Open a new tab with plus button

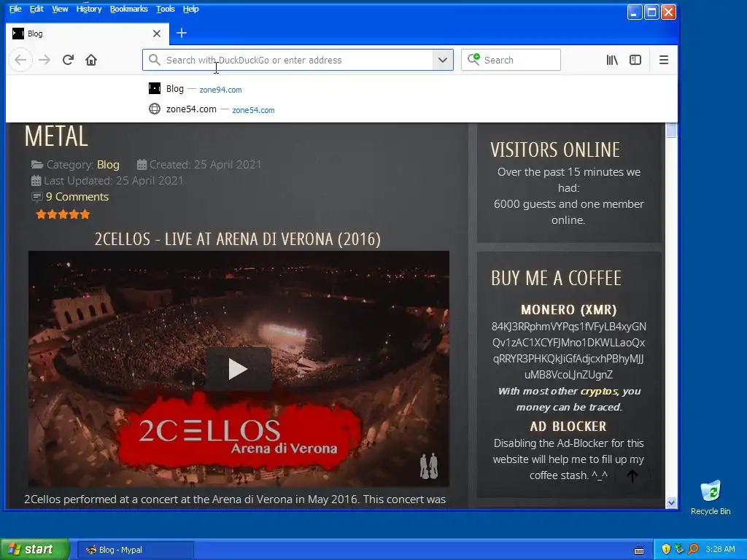click(x=182, y=33)
